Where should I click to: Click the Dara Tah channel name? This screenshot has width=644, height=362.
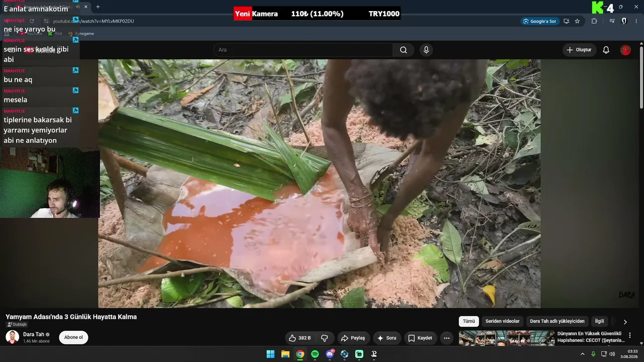(34, 334)
